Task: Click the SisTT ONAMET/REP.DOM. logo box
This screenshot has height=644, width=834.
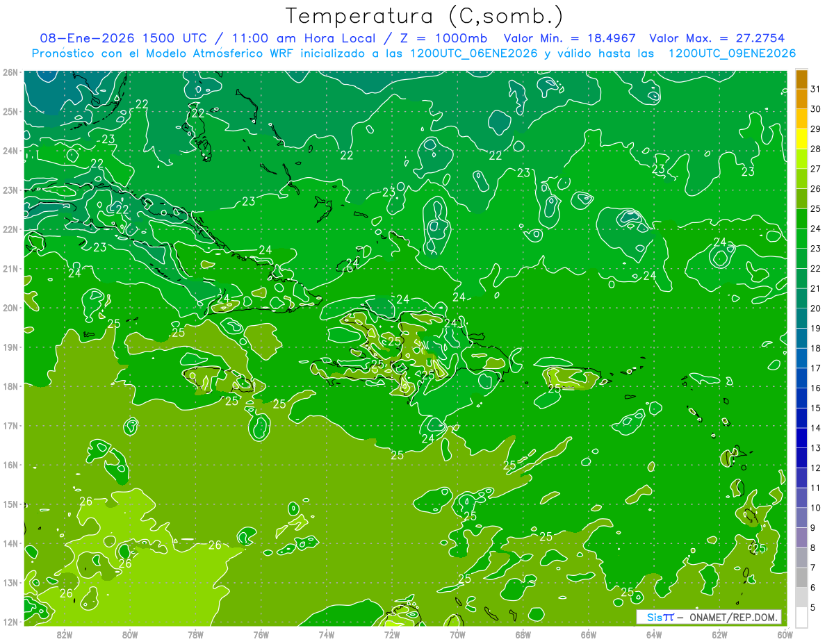Action: click(x=709, y=617)
